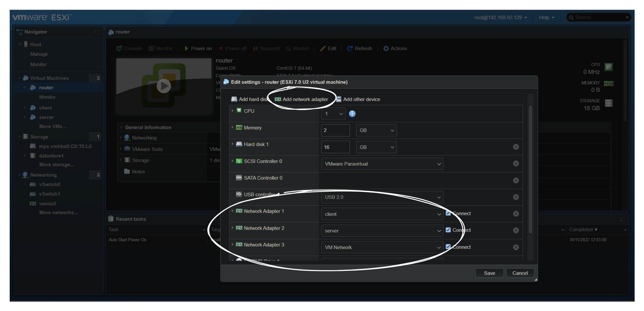Viewport: 644px width, 311px height.
Task: Click the Power on toolbar button
Action: tap(198, 49)
